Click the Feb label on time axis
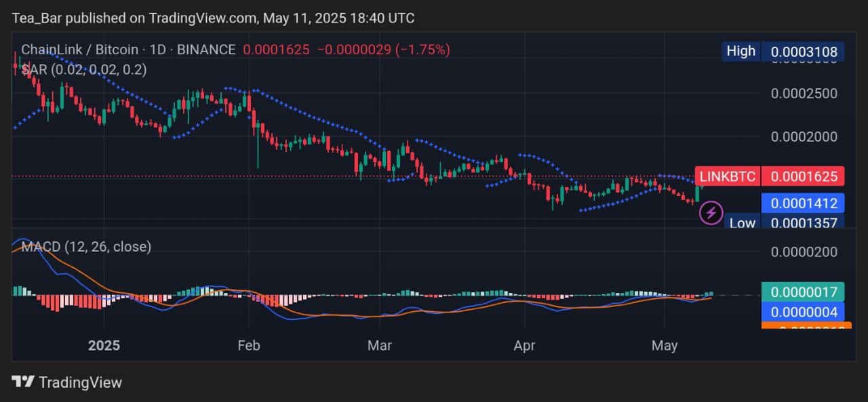Viewport: 868px width, 402px height. (x=249, y=346)
